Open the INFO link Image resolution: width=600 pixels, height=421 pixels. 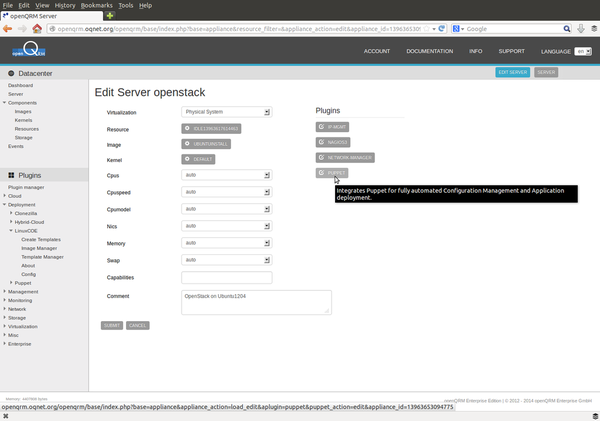476,51
